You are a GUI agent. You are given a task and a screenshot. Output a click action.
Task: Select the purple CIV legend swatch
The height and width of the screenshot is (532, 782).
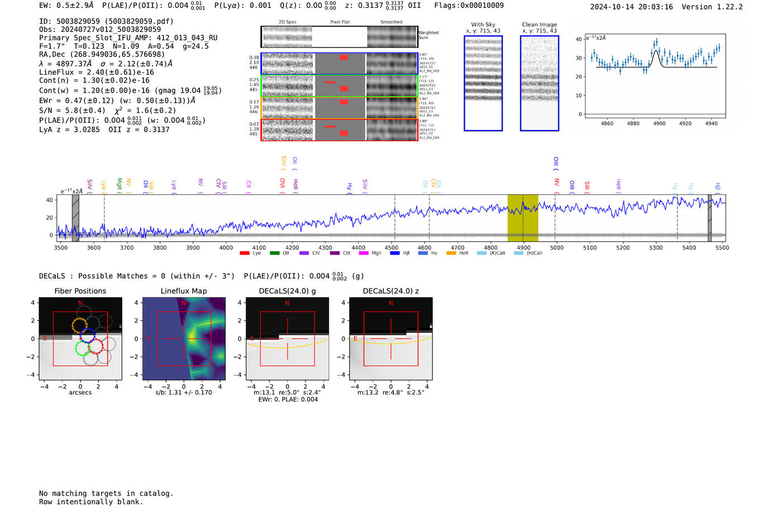pyautogui.click(x=304, y=253)
